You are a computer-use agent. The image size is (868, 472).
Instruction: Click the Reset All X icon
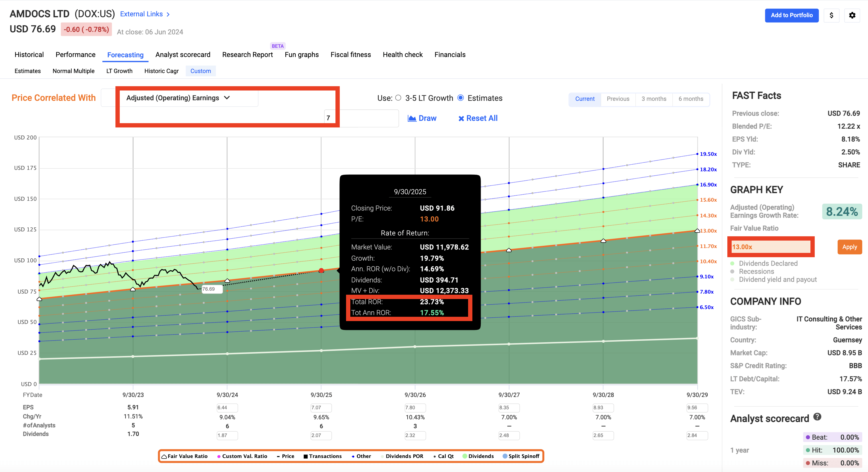[461, 118]
